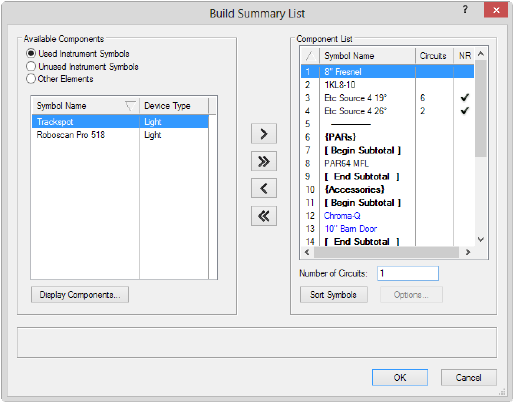Select the {PARs} header row

(388, 137)
